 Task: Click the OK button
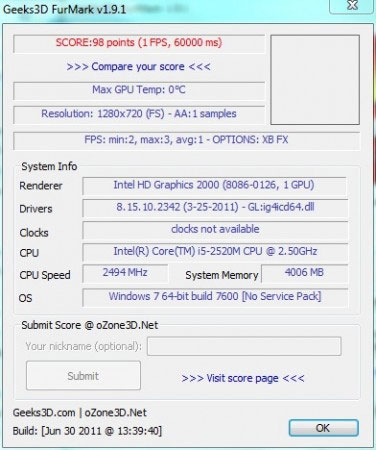click(323, 428)
